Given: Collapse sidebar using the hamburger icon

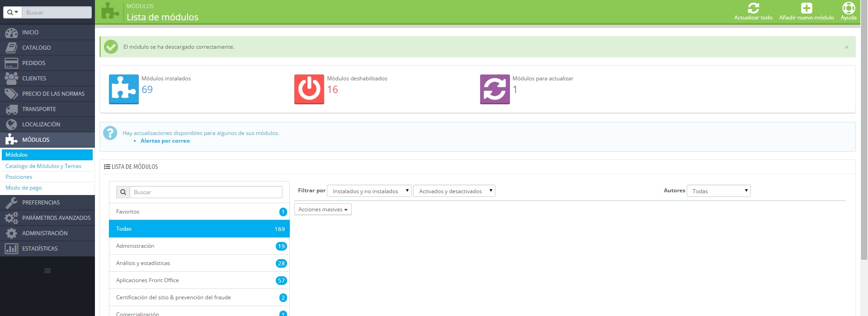Looking at the screenshot, I should [x=47, y=271].
